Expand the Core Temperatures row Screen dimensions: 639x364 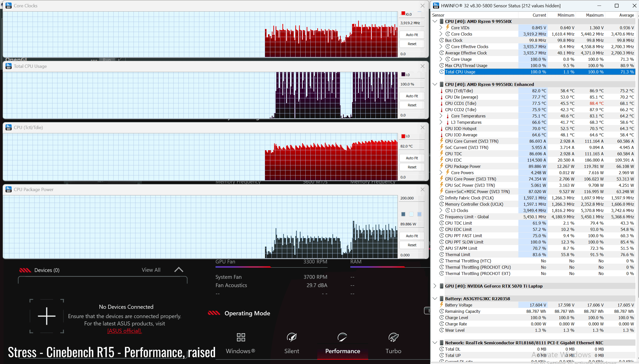[x=441, y=116]
